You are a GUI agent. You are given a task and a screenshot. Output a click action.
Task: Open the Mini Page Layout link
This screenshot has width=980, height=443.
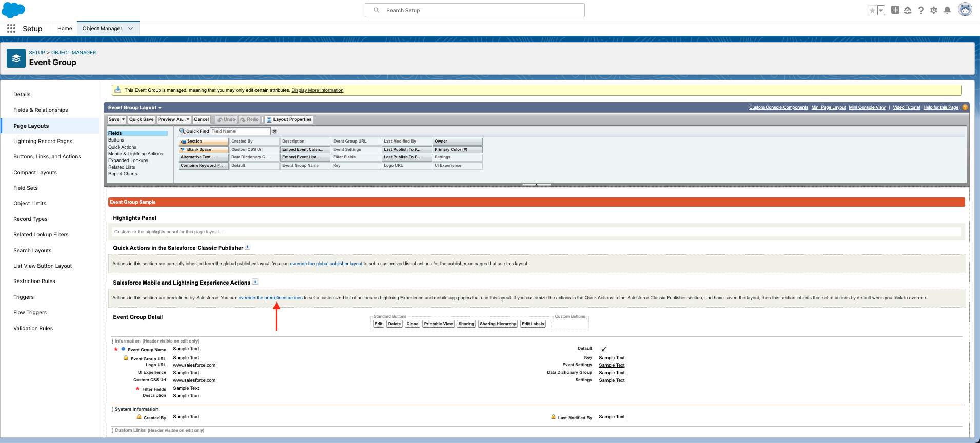(829, 107)
